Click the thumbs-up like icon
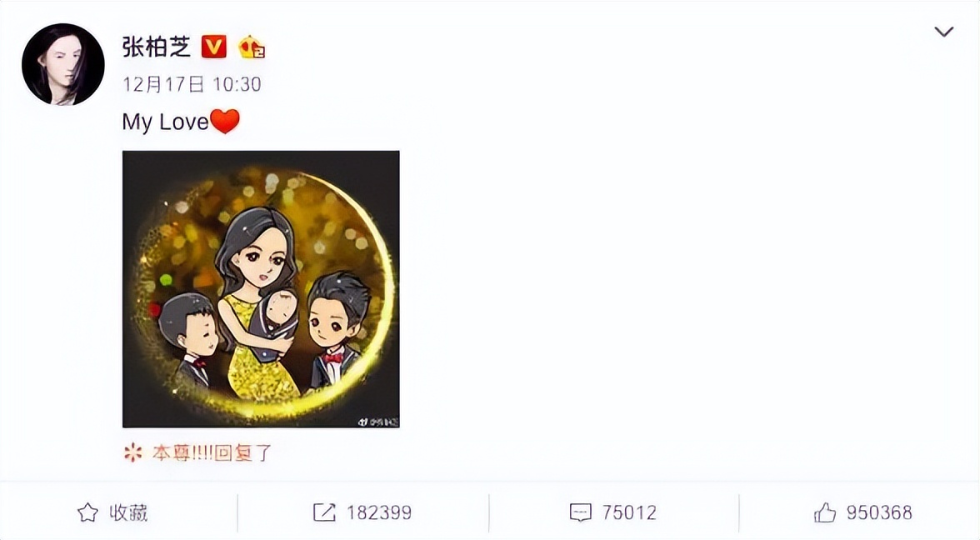This screenshot has width=980, height=540. (x=825, y=512)
